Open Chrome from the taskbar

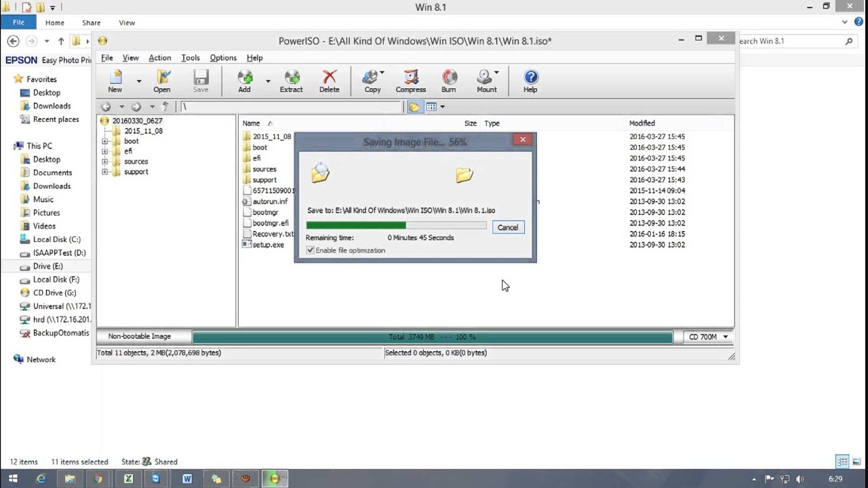pos(98,479)
